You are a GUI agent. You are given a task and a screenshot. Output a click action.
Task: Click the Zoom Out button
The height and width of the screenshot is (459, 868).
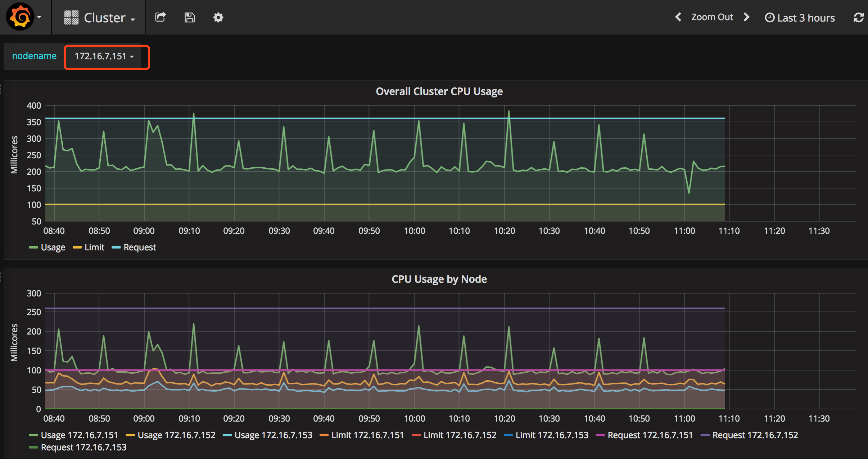(712, 17)
